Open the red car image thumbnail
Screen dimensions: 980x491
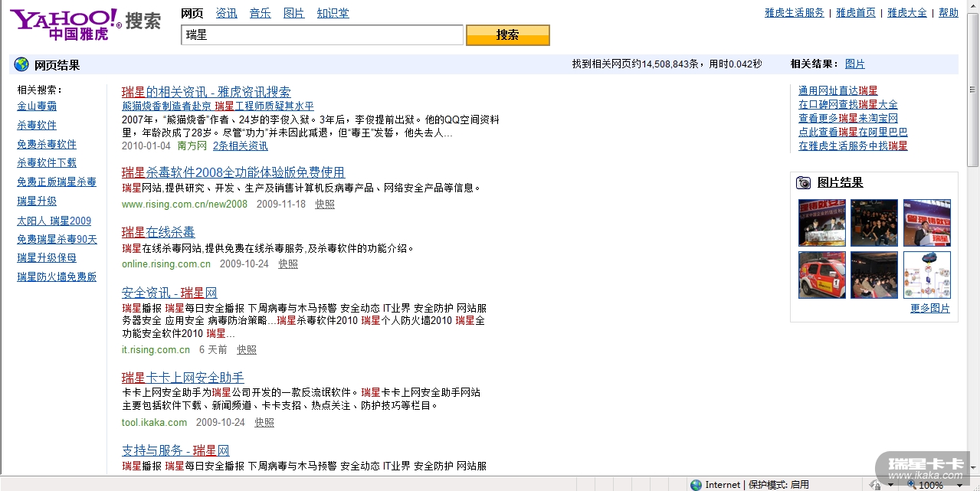(822, 275)
